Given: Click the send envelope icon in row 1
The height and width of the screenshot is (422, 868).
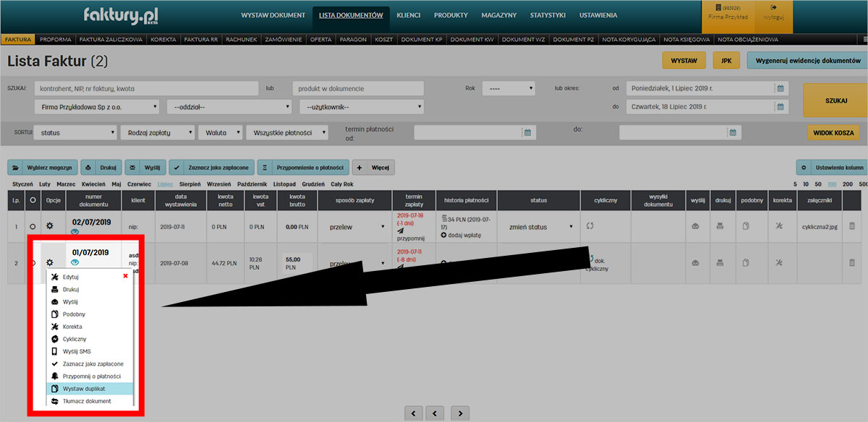Looking at the screenshot, I should (x=695, y=226).
